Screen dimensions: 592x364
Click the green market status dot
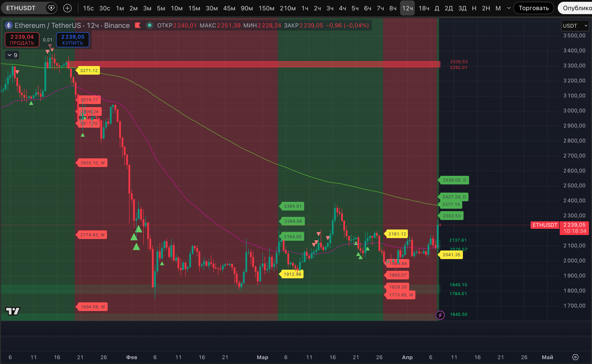point(150,25)
